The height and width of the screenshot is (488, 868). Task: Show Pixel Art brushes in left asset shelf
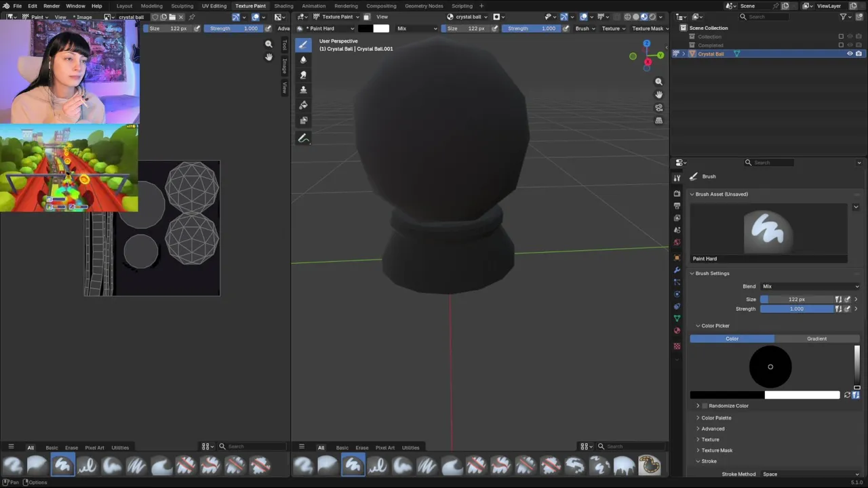tap(94, 447)
